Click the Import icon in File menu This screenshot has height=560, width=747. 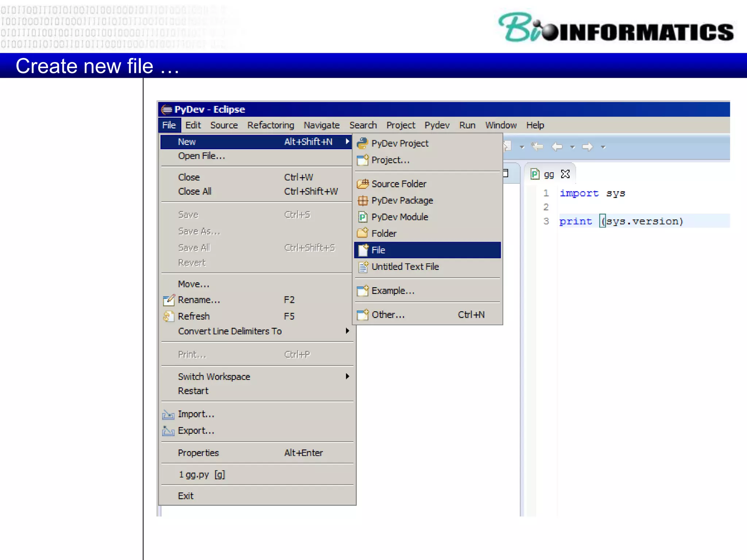coord(168,415)
